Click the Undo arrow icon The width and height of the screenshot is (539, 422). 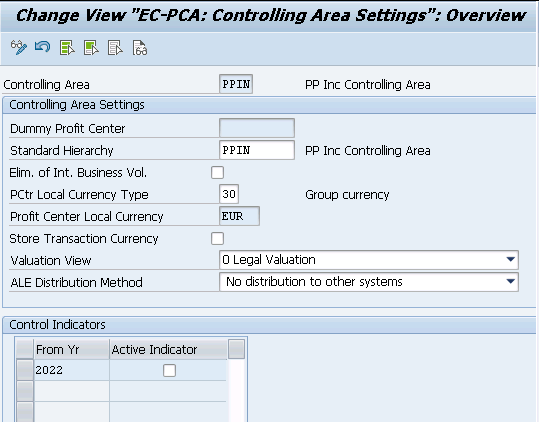pyautogui.click(x=43, y=47)
